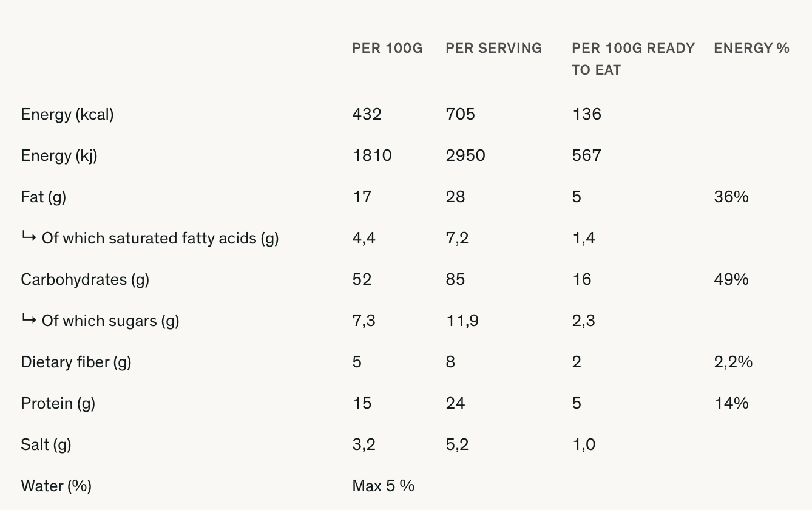Select the 2950 kj per serving value
812x510 pixels.
coord(465,155)
